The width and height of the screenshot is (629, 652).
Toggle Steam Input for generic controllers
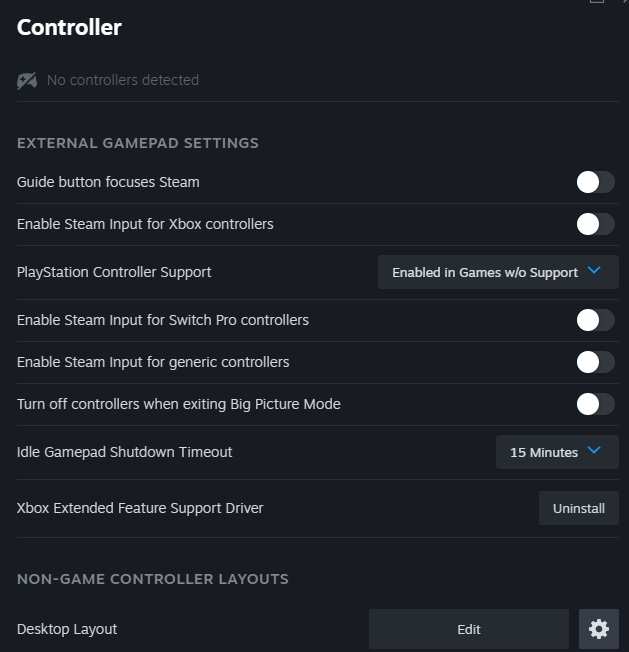point(595,362)
